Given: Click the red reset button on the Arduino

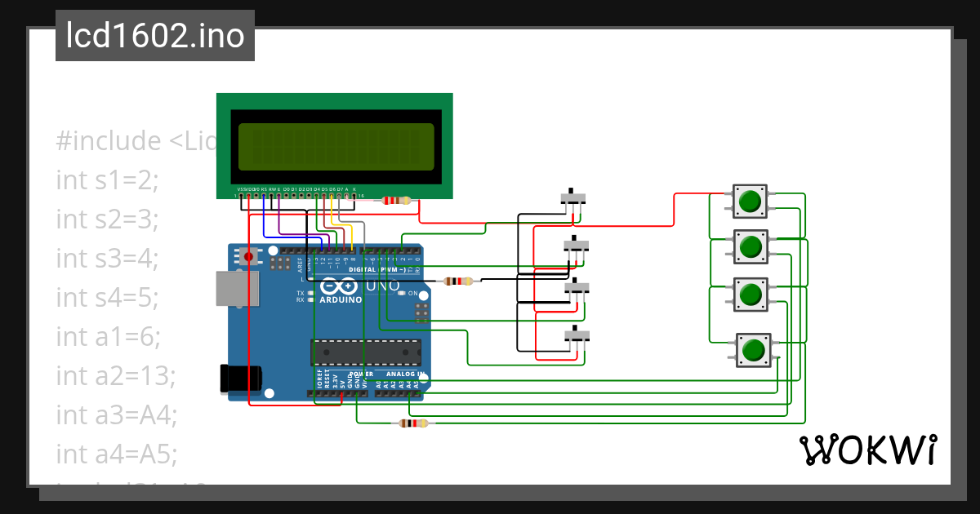Looking at the screenshot, I should click(x=247, y=255).
